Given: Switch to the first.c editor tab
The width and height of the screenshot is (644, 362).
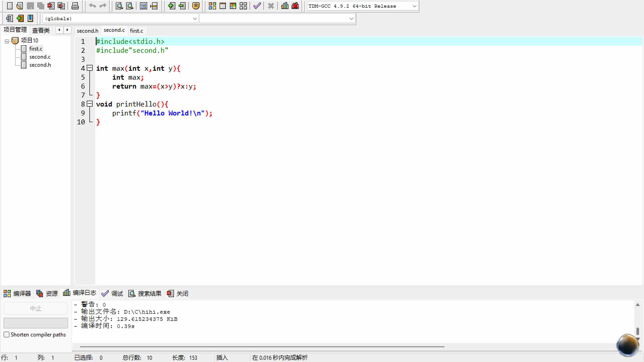Looking at the screenshot, I should click(136, 31).
